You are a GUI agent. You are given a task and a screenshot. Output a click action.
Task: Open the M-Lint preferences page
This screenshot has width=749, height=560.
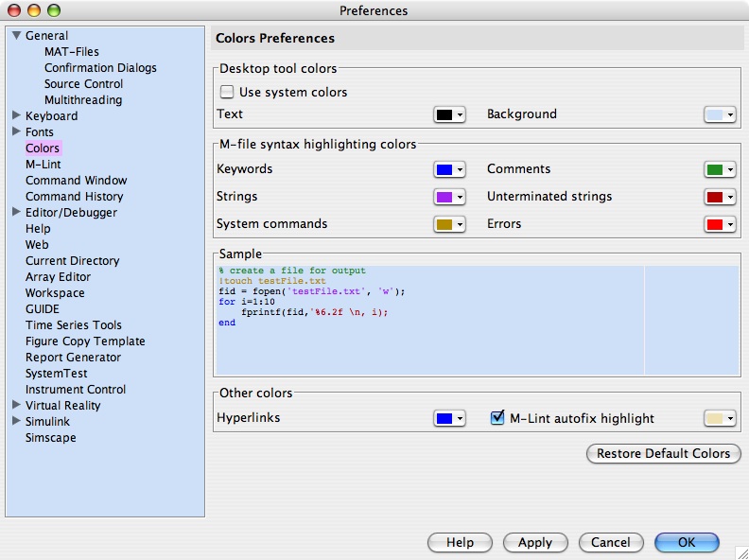pos(43,165)
